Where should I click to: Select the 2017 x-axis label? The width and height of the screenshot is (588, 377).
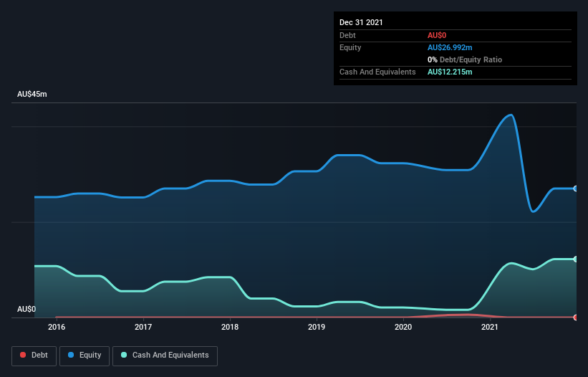[143, 328]
